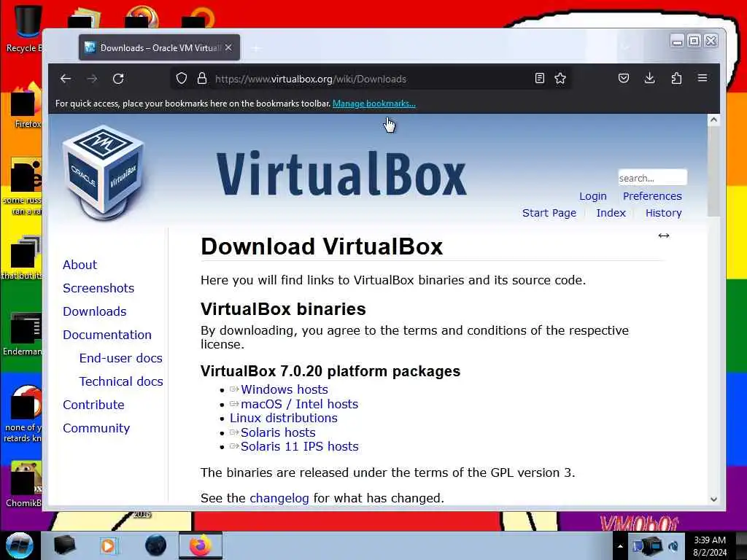Open the Index link

pyautogui.click(x=611, y=213)
